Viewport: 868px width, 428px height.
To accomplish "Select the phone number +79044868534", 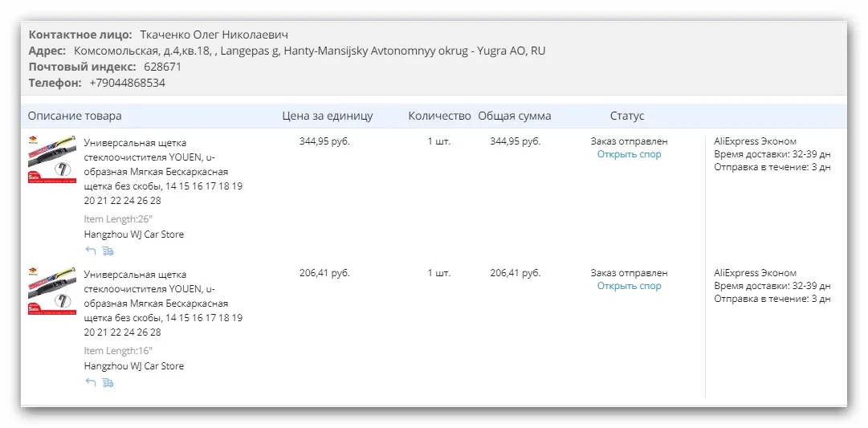I will [x=128, y=83].
